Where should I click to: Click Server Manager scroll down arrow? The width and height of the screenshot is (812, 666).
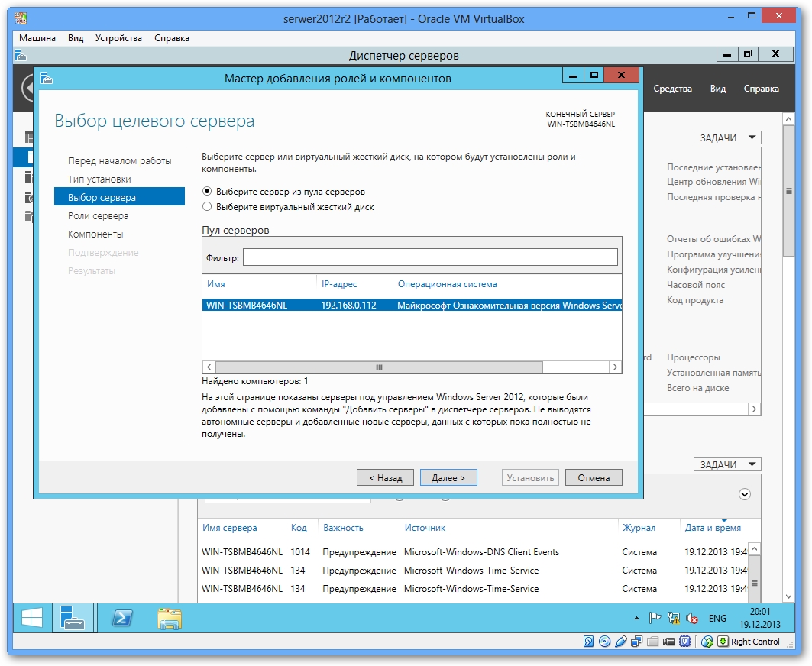tap(788, 596)
